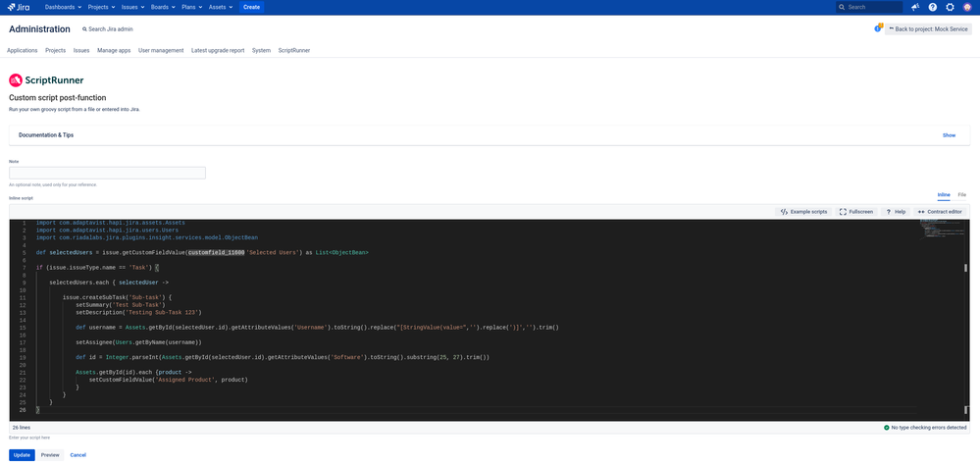Click the import ObjectBean line
980x465 pixels.
point(147,237)
